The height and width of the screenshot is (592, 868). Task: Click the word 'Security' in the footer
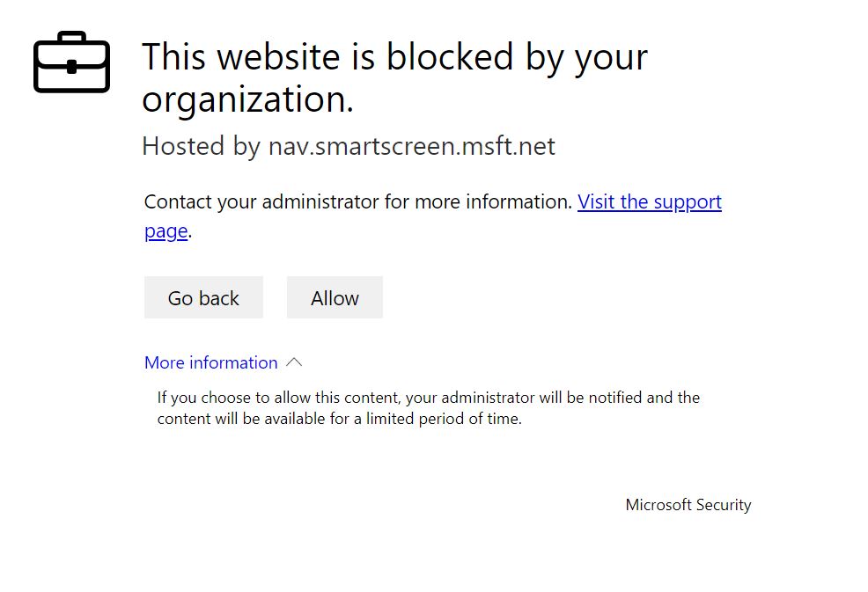pyautogui.click(x=724, y=505)
